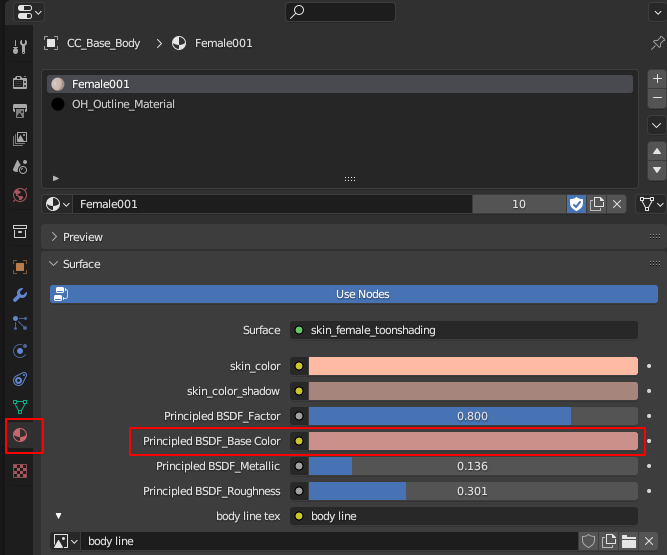Adjust Principled BSDF_Factor slider

click(x=473, y=416)
